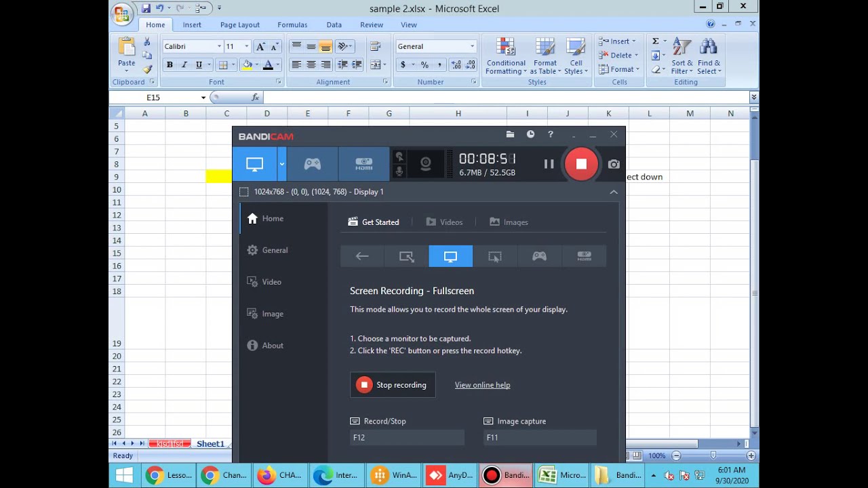Apply red font color button

268,65
